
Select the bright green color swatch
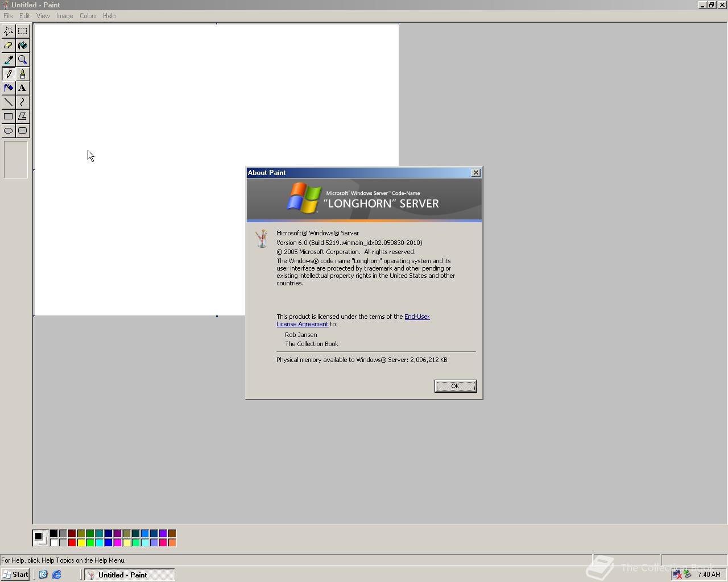(90, 542)
